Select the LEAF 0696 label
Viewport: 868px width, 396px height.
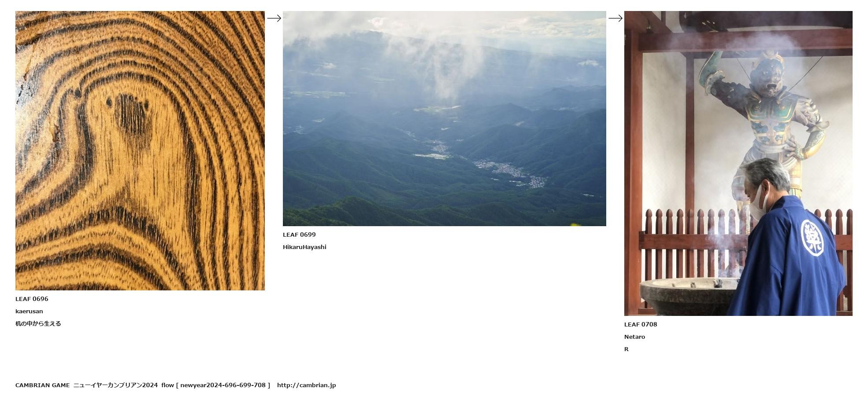point(32,299)
